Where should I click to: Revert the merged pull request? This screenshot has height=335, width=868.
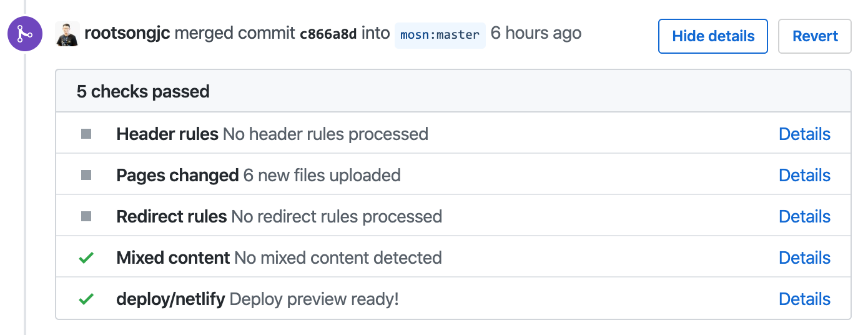click(815, 36)
